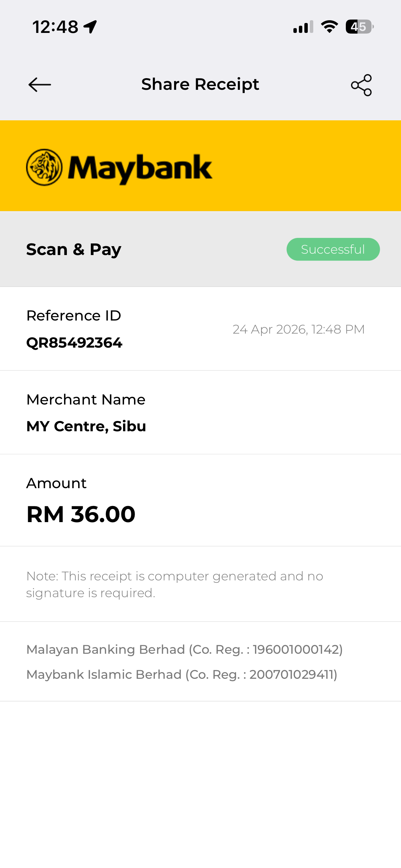
Task: Tap the share icon
Action: point(361,85)
